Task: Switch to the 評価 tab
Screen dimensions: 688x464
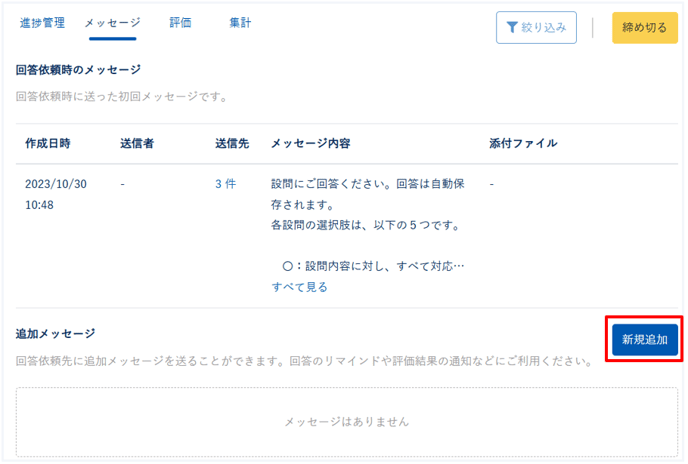Action: [x=180, y=23]
